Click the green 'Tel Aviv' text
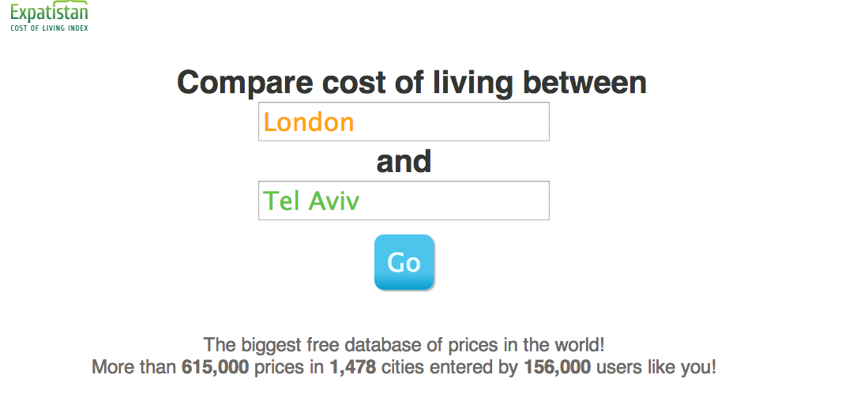This screenshot has width=868, height=401. (x=311, y=200)
